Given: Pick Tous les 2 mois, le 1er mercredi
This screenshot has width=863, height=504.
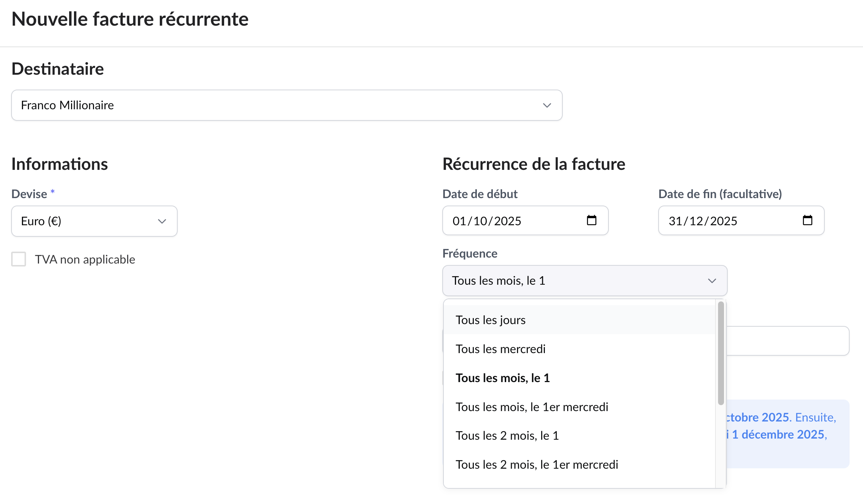Looking at the screenshot, I should pos(537,465).
